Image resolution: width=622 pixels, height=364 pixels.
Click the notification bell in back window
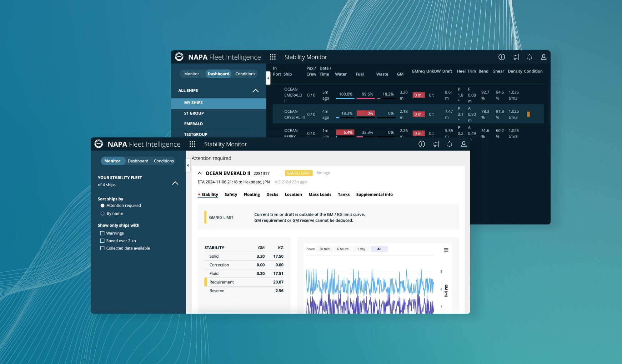click(x=530, y=57)
